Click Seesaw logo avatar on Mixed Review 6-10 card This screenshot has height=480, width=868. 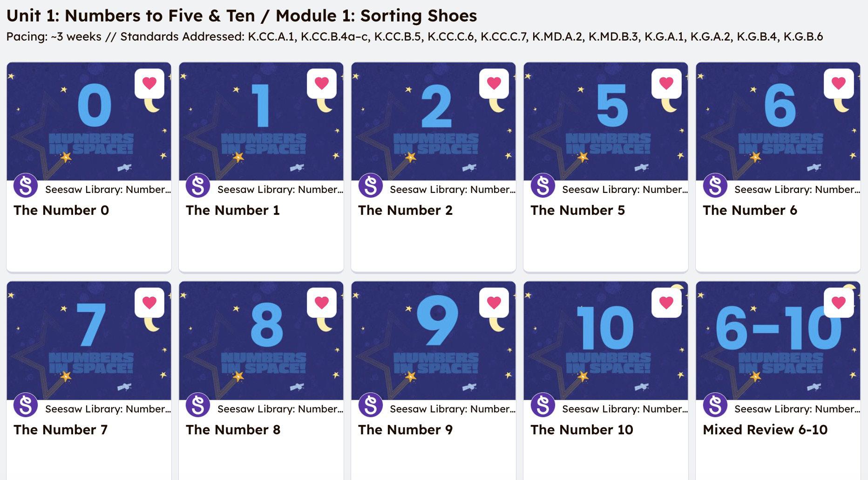[715, 405]
